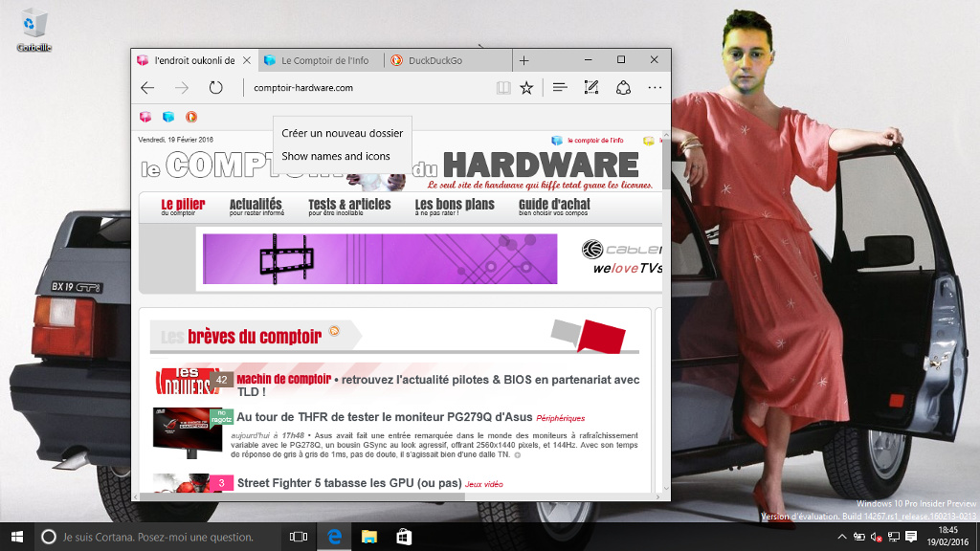Click the browser back arrow
Screen dimensions: 980x551
[x=147, y=88]
